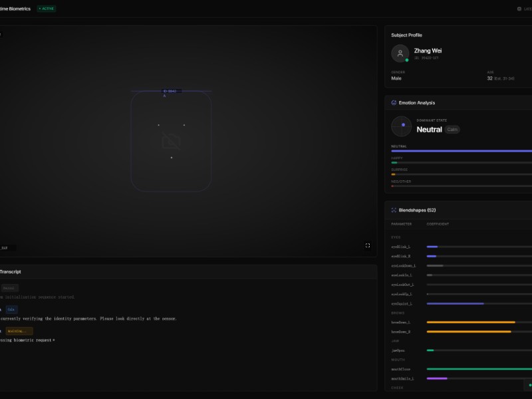Click the ACTIVE status badge

point(47,9)
